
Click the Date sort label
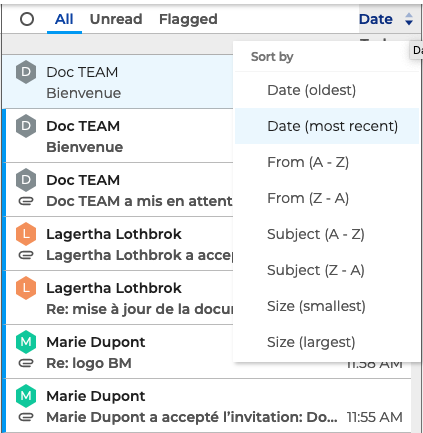(x=376, y=19)
